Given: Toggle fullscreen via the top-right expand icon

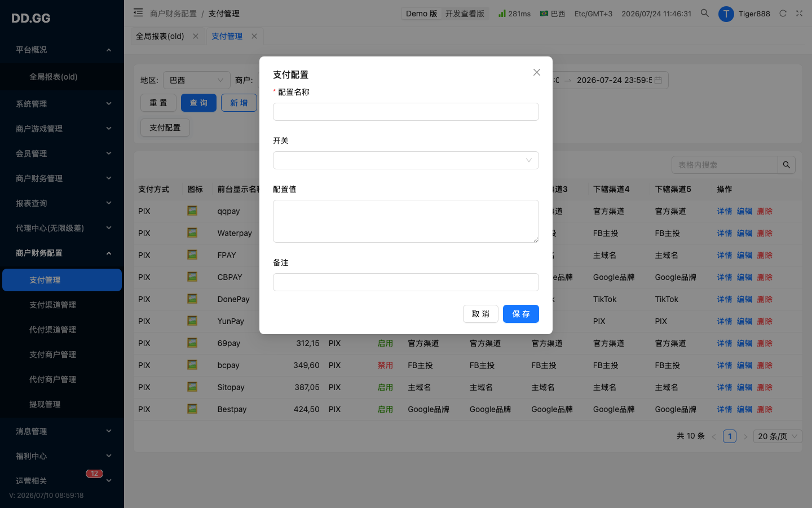Looking at the screenshot, I should click(799, 14).
